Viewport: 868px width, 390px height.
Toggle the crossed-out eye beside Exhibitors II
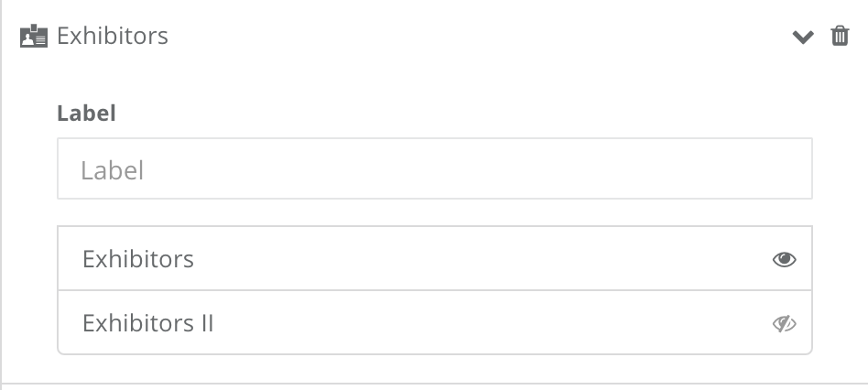coord(785,323)
